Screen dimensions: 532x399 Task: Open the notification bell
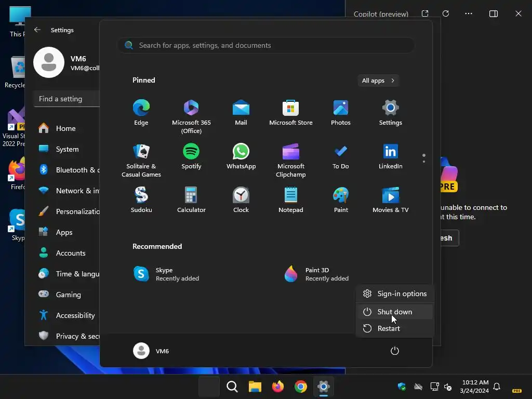pos(497,387)
